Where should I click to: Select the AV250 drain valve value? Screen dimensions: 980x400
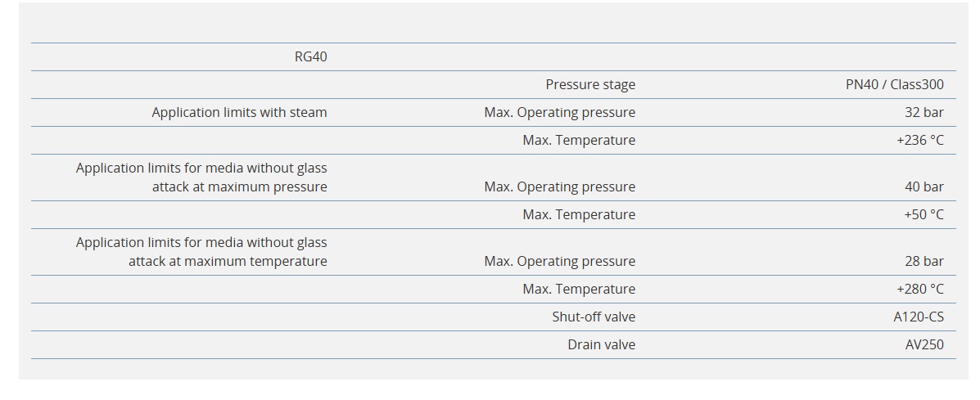[x=924, y=344]
